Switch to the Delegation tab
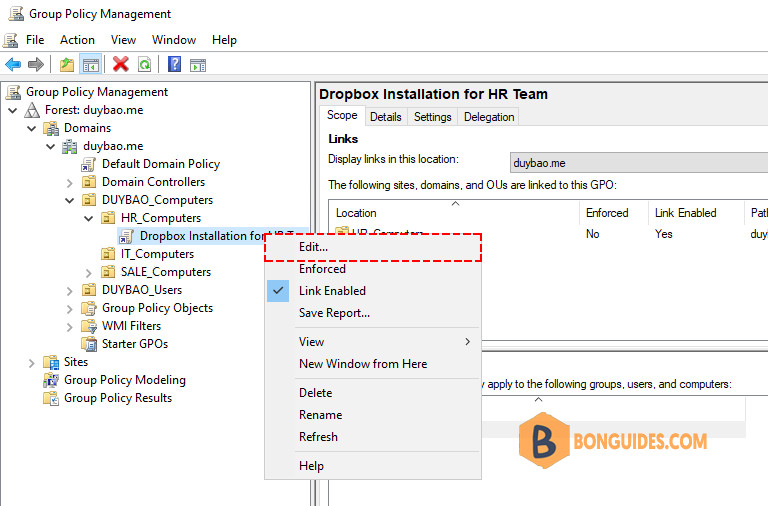This screenshot has height=506, width=768. tap(489, 117)
